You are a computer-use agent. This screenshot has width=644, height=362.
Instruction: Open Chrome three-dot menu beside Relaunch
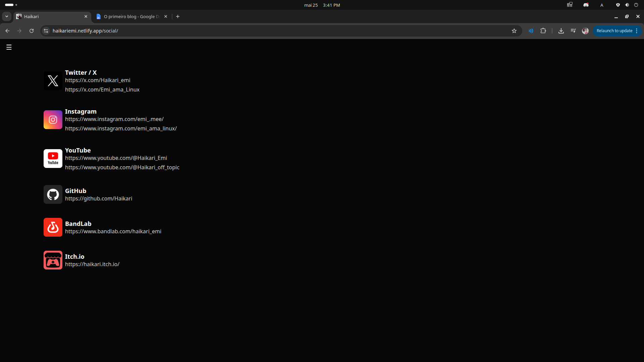pyautogui.click(x=637, y=31)
